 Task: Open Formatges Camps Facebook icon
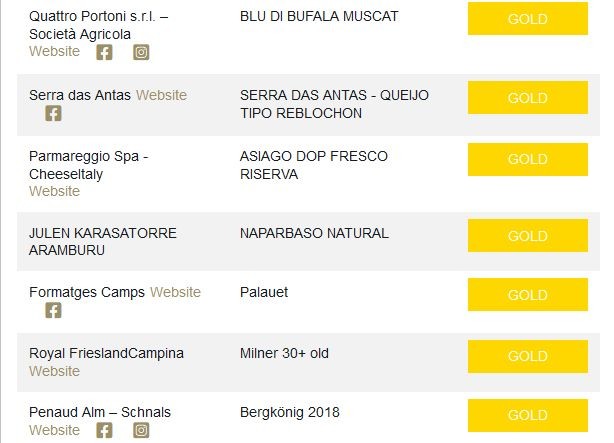[53, 310]
